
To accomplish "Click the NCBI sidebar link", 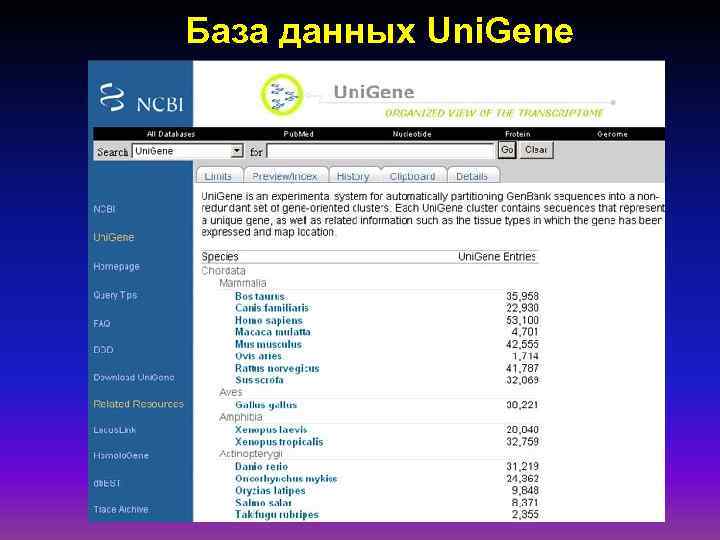I will click(x=104, y=209).
